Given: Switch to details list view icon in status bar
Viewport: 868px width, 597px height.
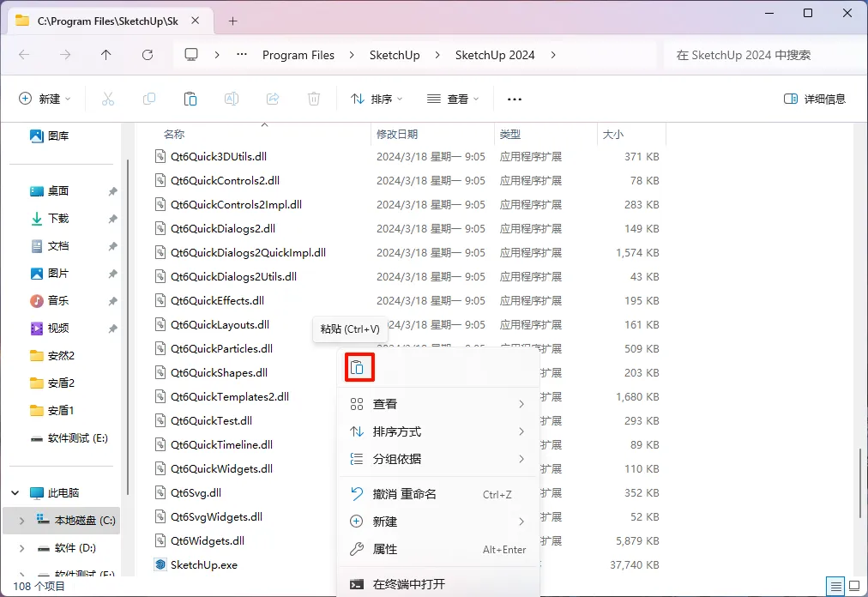Looking at the screenshot, I should (836, 586).
